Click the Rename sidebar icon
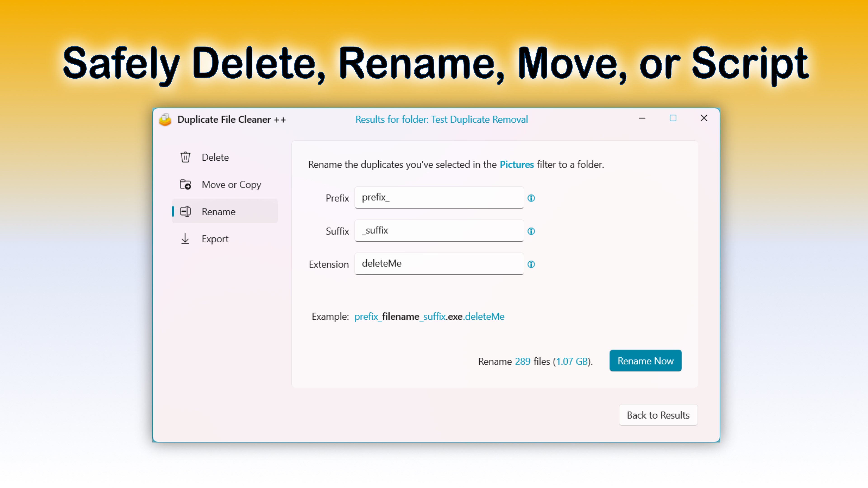 tap(185, 211)
